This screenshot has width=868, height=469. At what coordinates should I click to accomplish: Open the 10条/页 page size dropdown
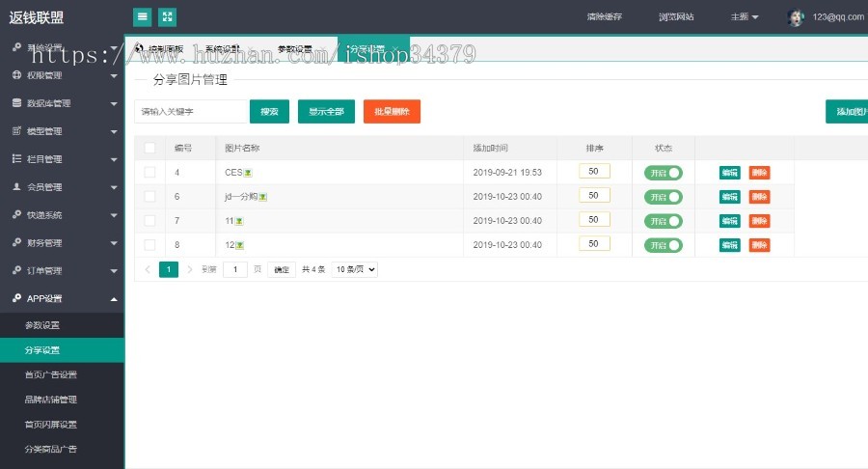(354, 270)
